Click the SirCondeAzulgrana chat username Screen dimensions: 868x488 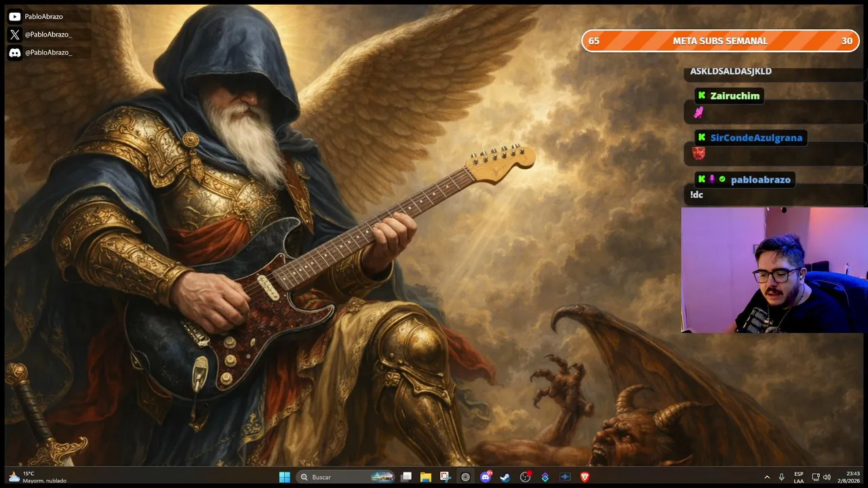[756, 138]
